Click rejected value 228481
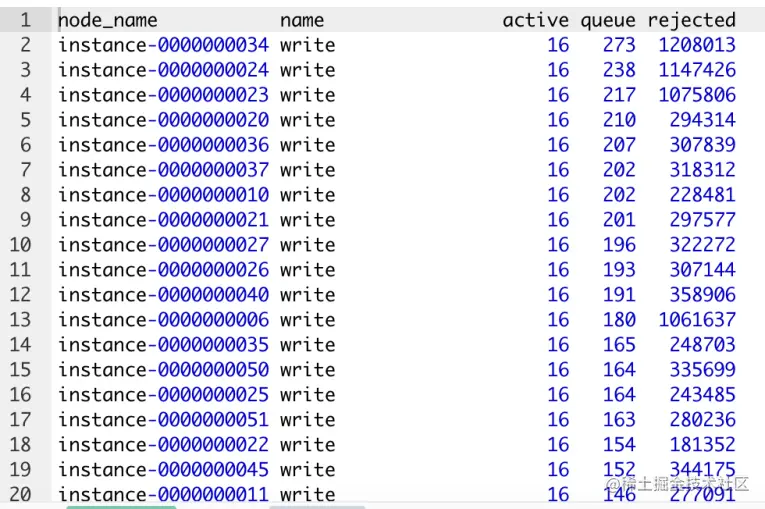 703,195
